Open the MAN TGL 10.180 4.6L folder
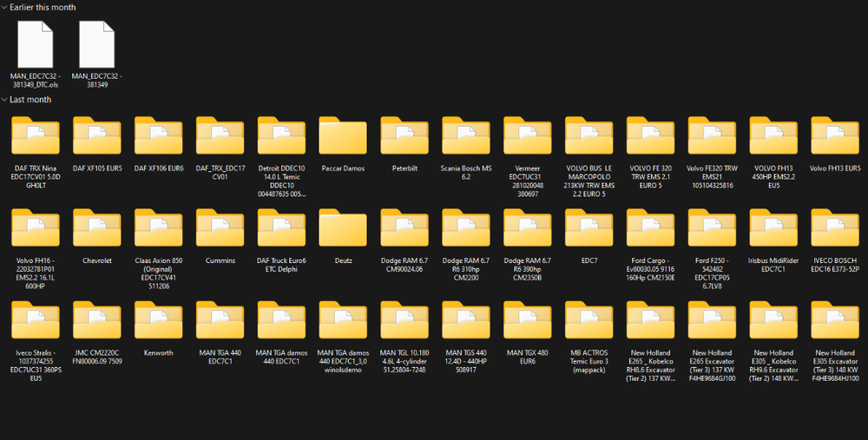This screenshot has height=440, width=868. point(404,320)
